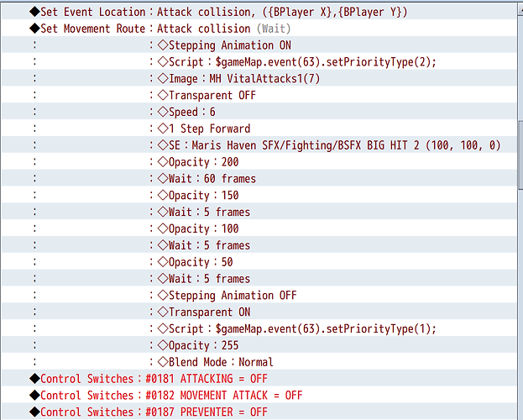The width and height of the screenshot is (523, 420).
Task: Select the Image MH VitalAttacks1(7) line
Action: coord(259,78)
